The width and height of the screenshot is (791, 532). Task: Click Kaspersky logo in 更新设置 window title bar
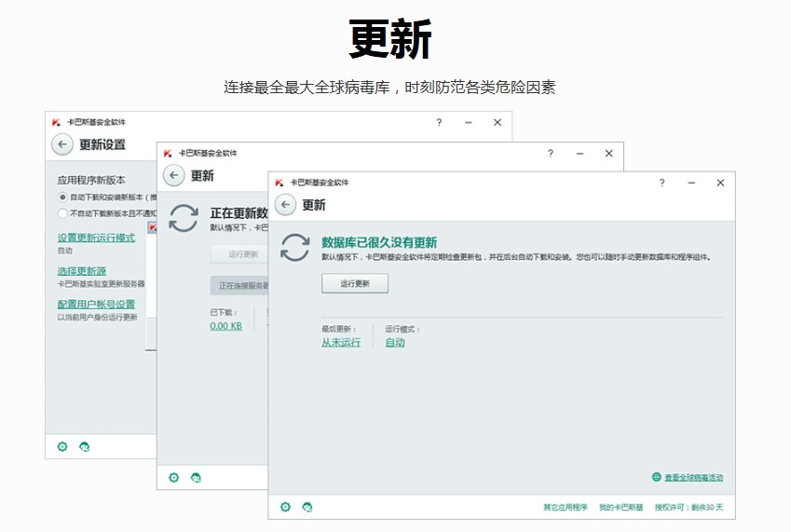pyautogui.click(x=56, y=123)
